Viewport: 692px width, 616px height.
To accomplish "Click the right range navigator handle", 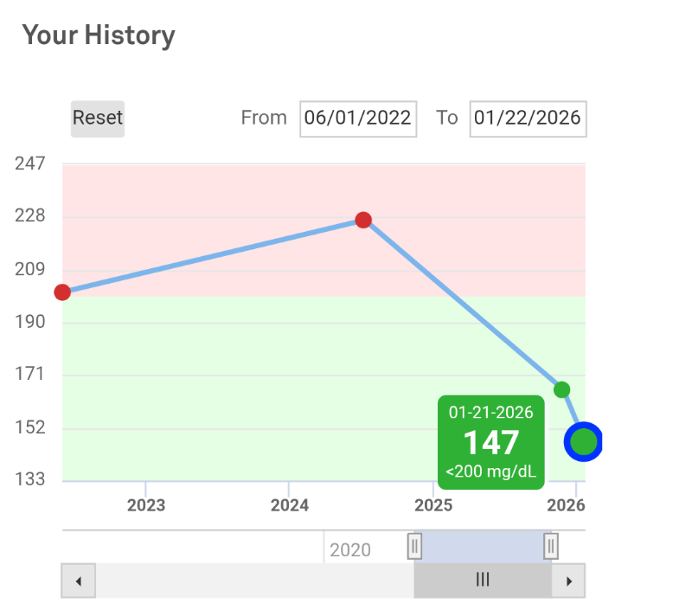I will tap(550, 546).
